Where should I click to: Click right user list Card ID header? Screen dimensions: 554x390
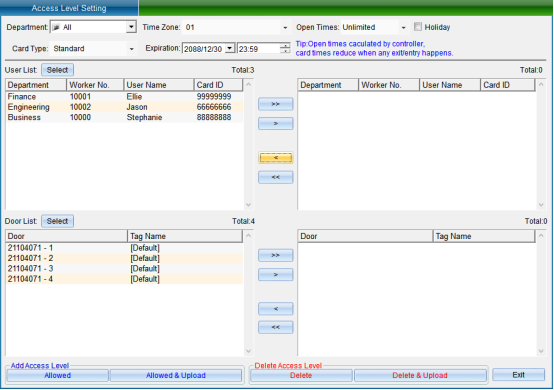[x=508, y=85]
